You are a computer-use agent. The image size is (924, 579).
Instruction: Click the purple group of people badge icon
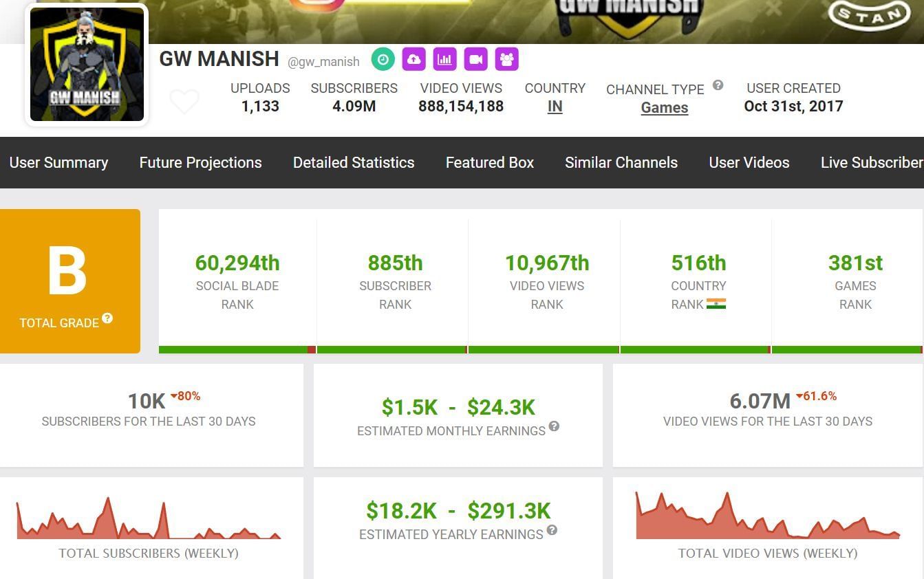pos(507,60)
